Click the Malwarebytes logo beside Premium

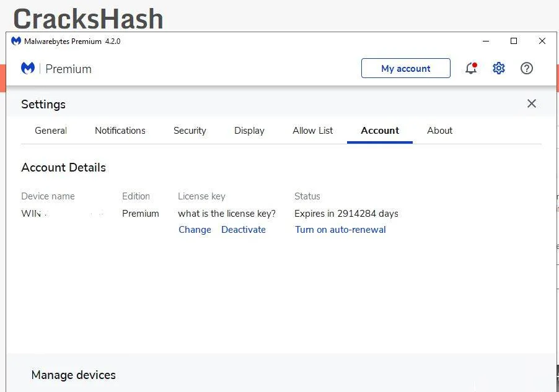click(28, 68)
